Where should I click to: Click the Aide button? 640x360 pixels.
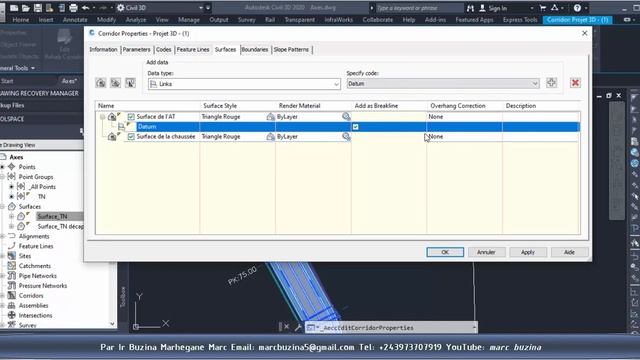point(569,252)
